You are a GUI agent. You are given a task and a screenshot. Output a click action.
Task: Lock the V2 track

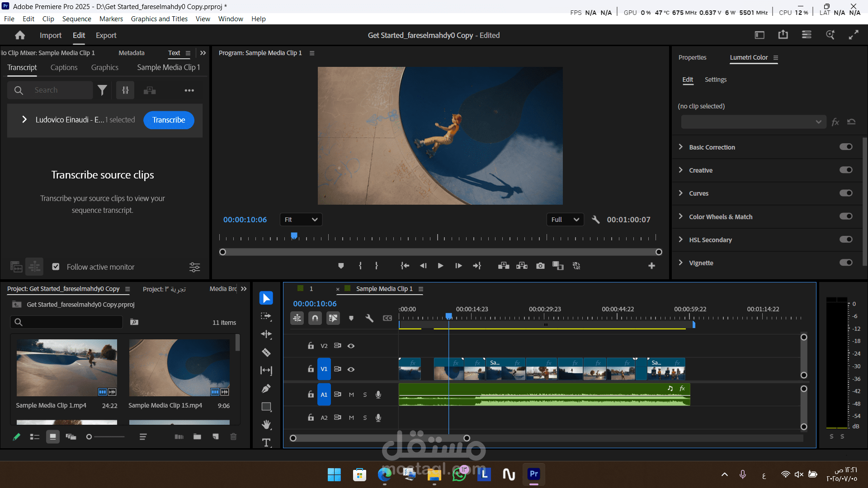[311, 346]
